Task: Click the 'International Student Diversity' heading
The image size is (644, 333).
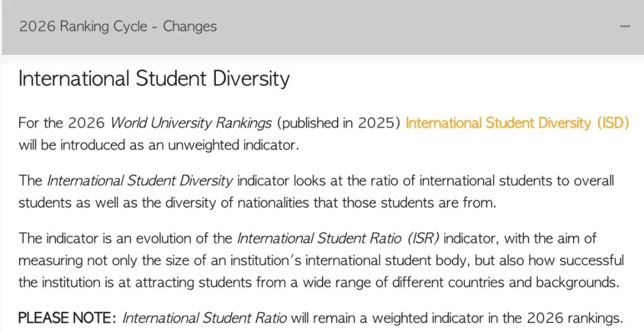Action: (x=154, y=78)
